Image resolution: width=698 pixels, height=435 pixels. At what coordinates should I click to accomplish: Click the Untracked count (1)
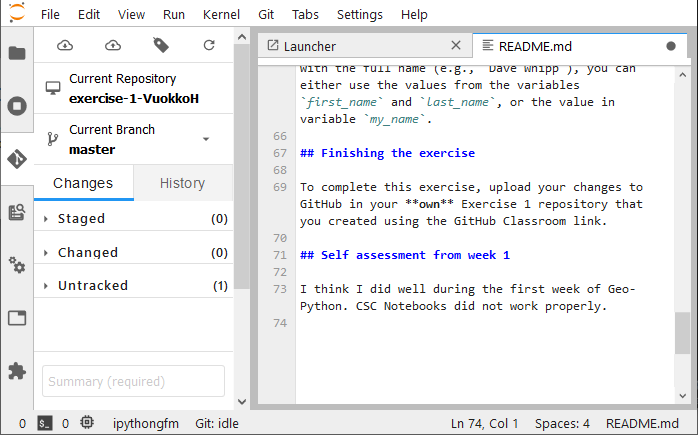(x=220, y=286)
